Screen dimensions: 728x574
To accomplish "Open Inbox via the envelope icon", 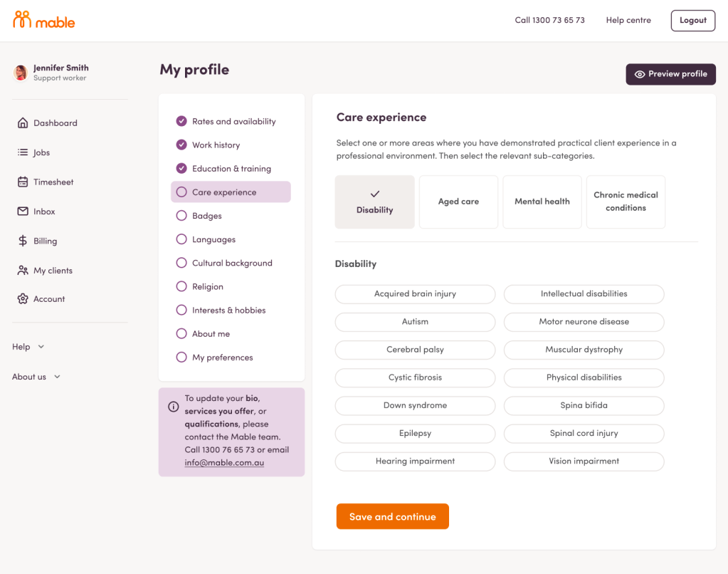I will pos(23,212).
